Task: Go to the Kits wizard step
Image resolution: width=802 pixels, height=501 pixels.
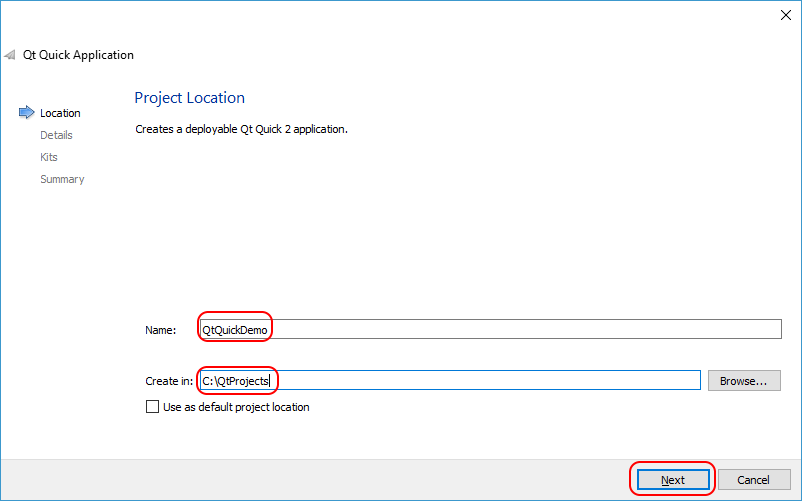Action: coord(49,157)
